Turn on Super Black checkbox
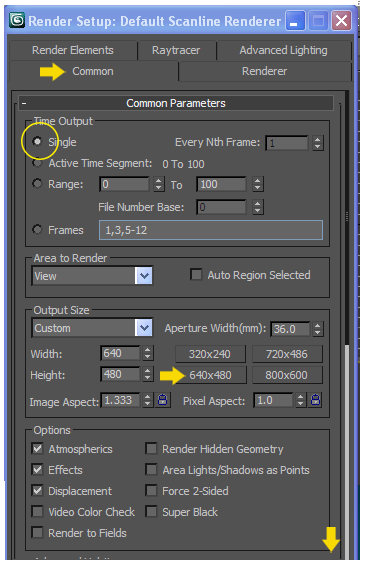The width and height of the screenshot is (365, 566). point(151,511)
